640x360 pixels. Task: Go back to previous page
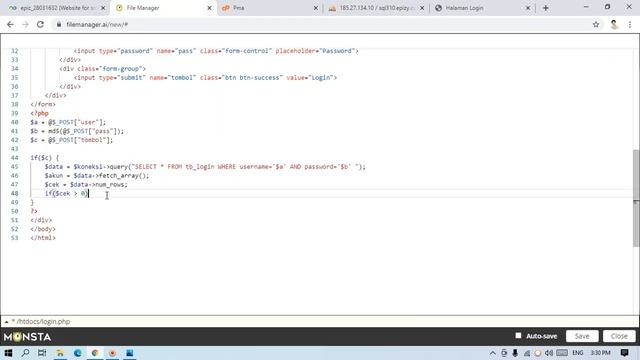pyautogui.click(x=10, y=24)
